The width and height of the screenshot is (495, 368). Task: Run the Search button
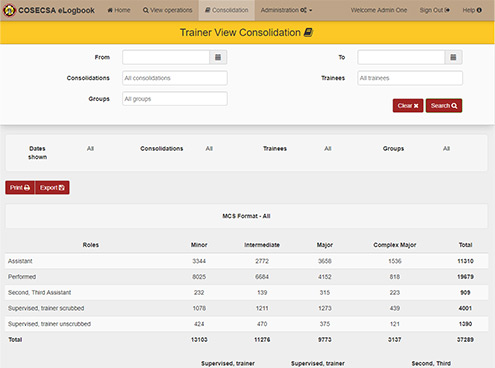pos(444,106)
